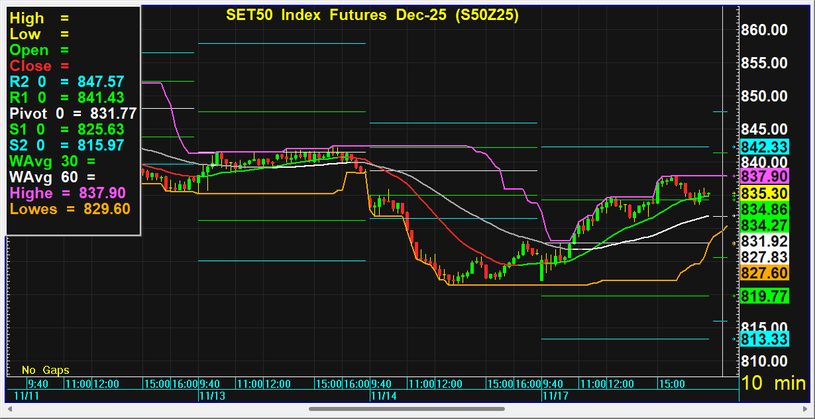Click the 11/17 date marker on time axis

tap(554, 396)
